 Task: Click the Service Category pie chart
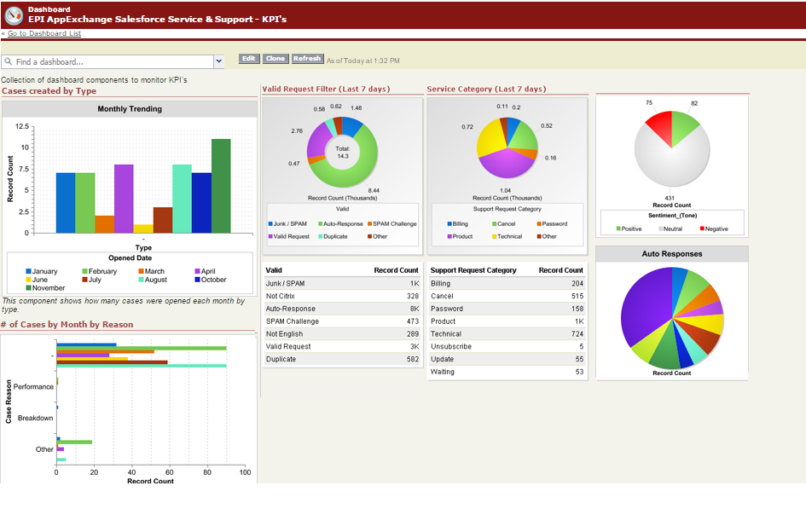coord(507,148)
